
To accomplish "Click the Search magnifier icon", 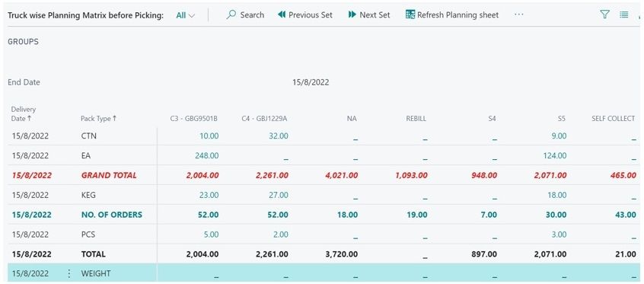I will [x=231, y=14].
